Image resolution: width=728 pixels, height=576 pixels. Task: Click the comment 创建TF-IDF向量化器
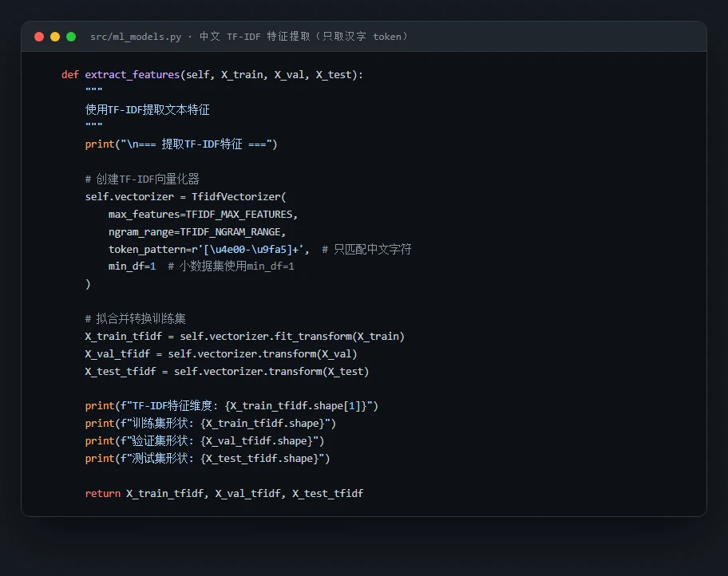click(x=142, y=180)
